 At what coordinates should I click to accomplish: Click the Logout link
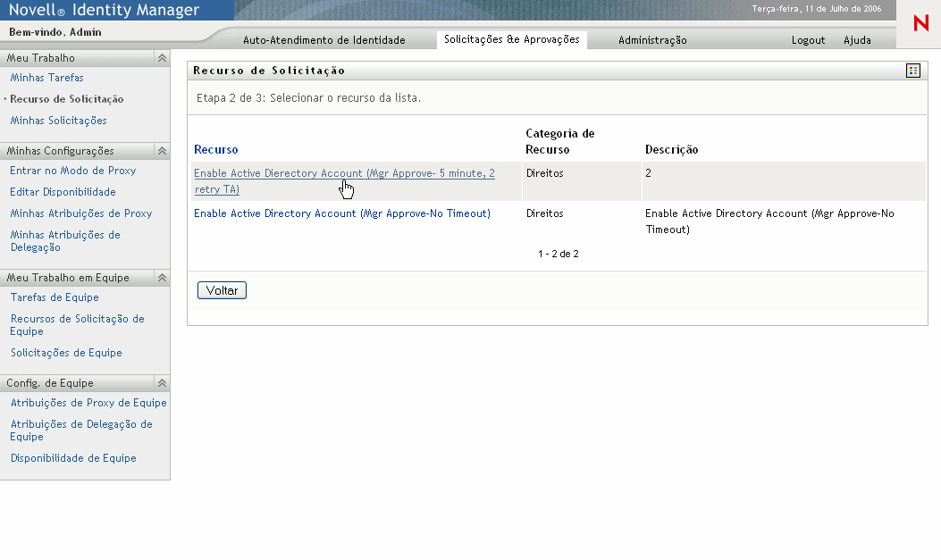click(x=808, y=40)
